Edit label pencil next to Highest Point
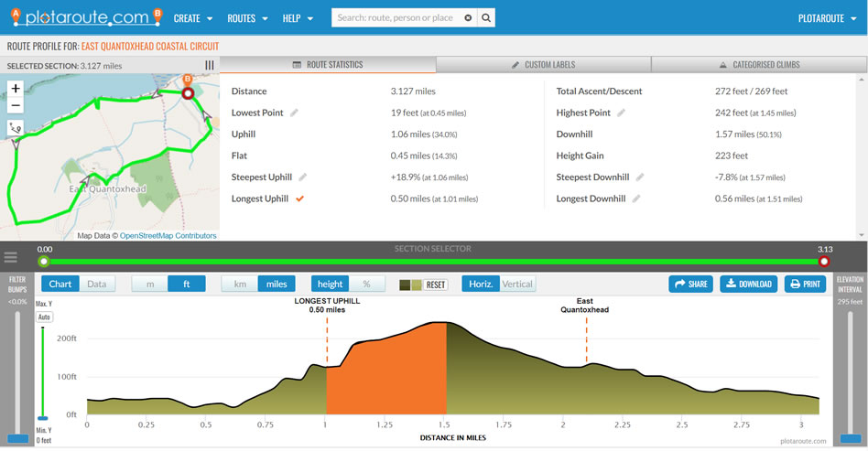868x451 pixels. 621,113
